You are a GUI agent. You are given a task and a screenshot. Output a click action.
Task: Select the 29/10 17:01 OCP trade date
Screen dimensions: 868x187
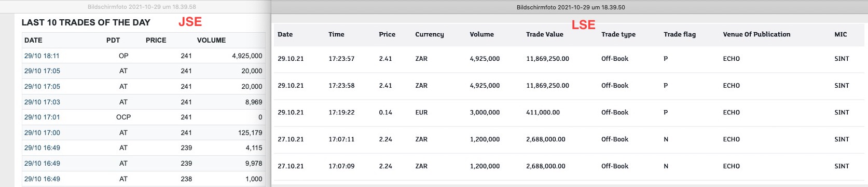point(42,117)
